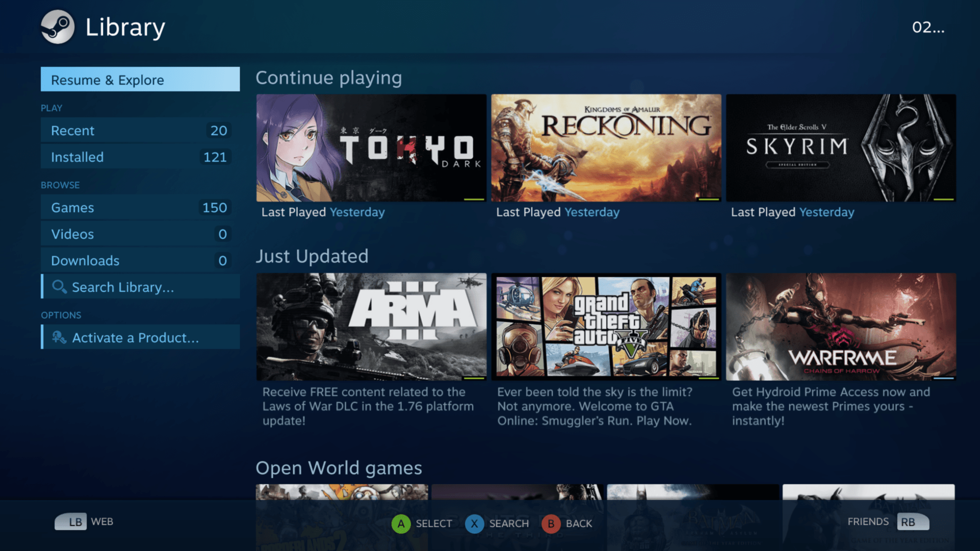This screenshot has width=980, height=551.
Task: Click the magnifier icon in Search Library
Action: tap(59, 287)
